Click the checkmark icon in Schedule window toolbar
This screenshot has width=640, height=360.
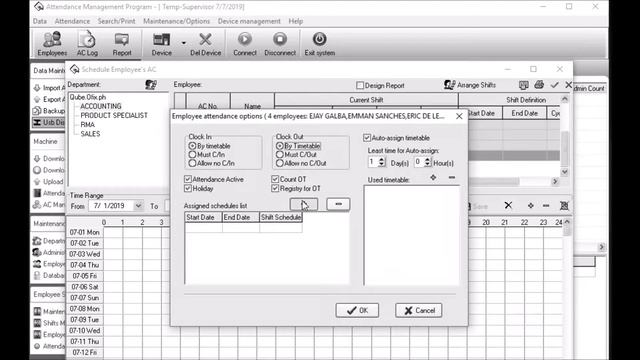tap(554, 85)
